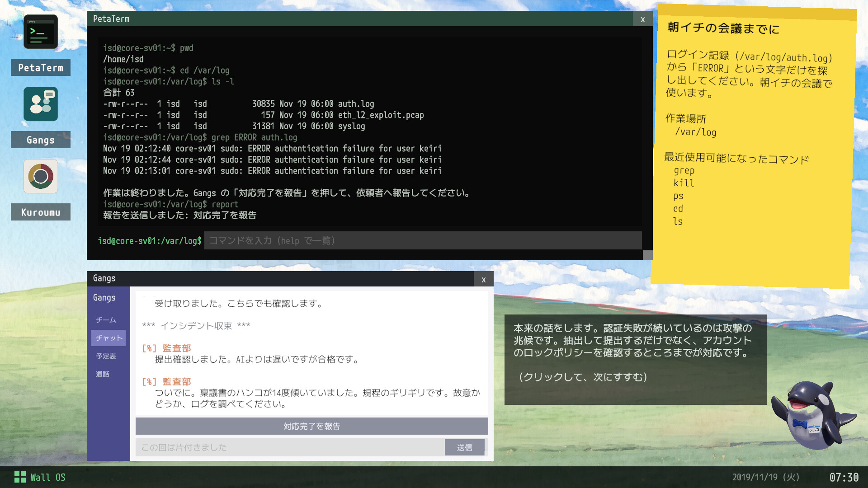The height and width of the screenshot is (488, 868).
Task: Open the Wall OS start menu icon
Action: 20,477
